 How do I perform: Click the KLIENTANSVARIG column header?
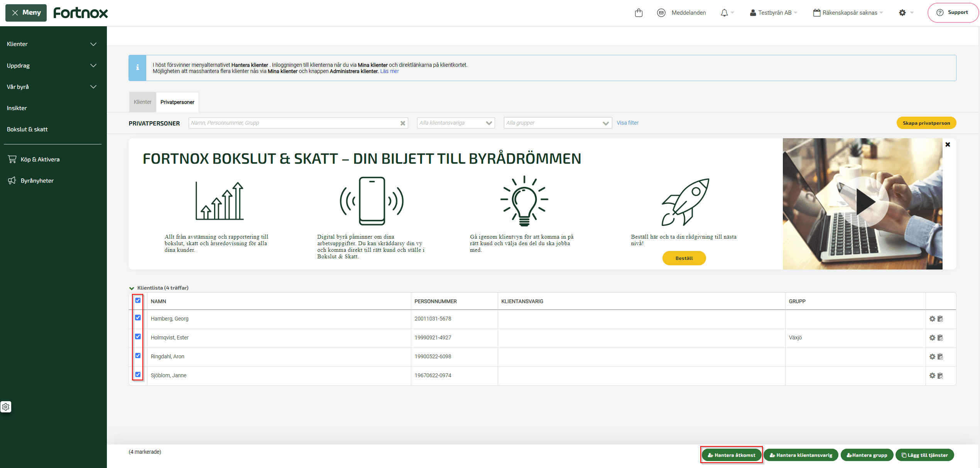coord(522,302)
